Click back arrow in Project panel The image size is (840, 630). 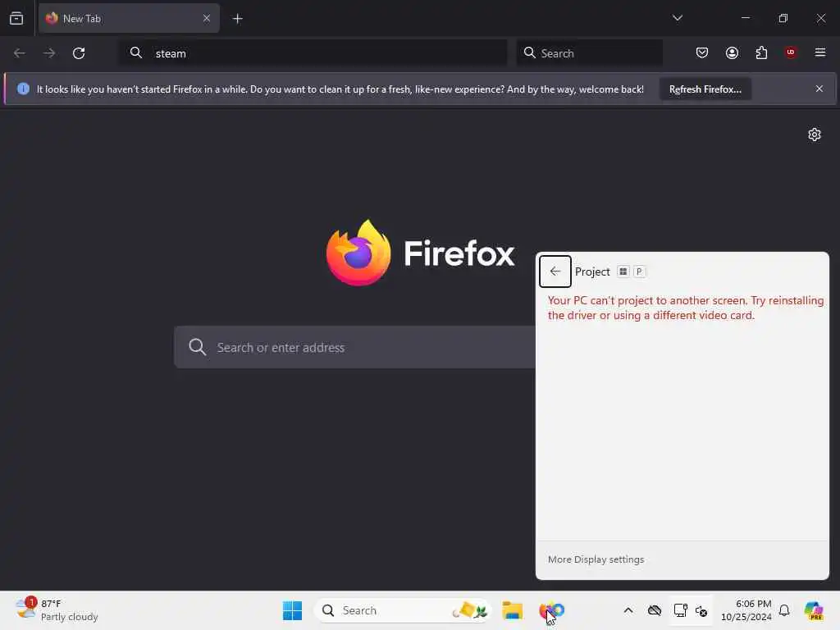(x=555, y=272)
